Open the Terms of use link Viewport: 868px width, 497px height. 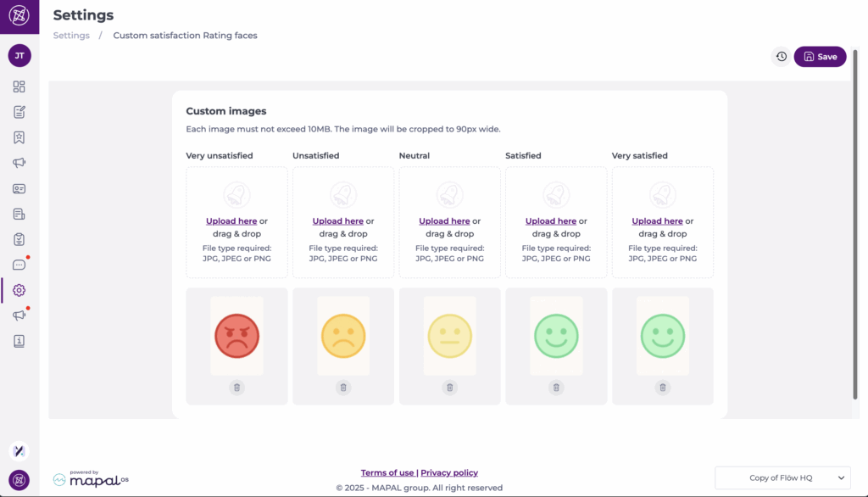pyautogui.click(x=387, y=473)
